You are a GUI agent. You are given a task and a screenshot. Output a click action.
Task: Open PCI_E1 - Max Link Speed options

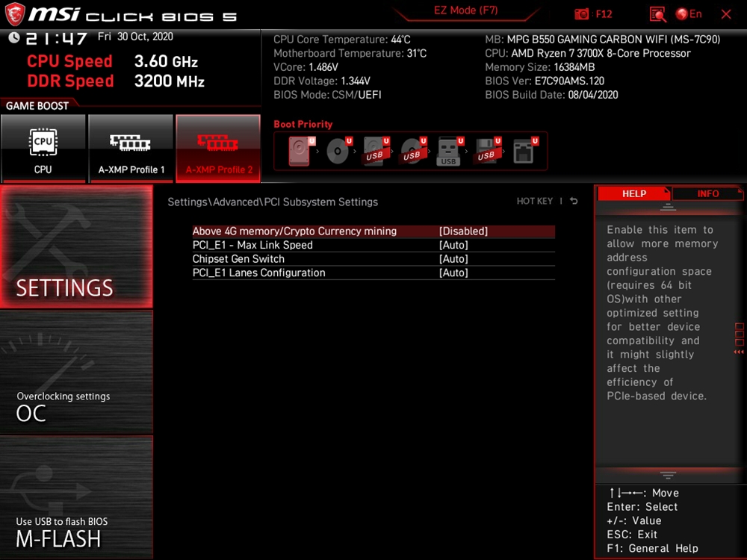click(x=453, y=246)
